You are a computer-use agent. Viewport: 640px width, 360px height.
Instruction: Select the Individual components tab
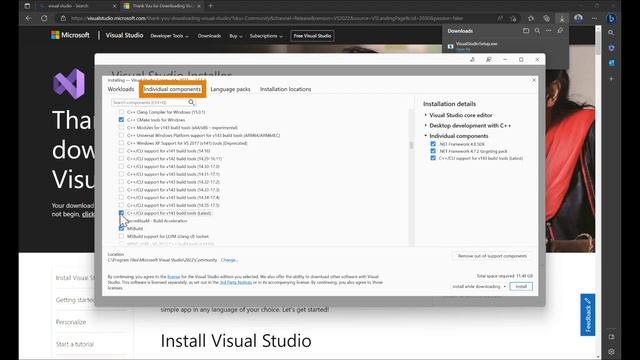pyautogui.click(x=172, y=89)
